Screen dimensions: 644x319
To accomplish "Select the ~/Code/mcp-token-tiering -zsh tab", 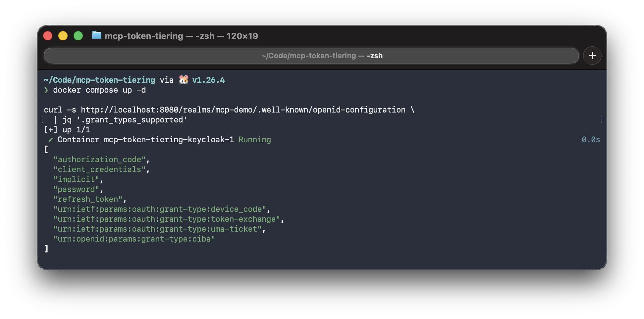I will tap(311, 56).
